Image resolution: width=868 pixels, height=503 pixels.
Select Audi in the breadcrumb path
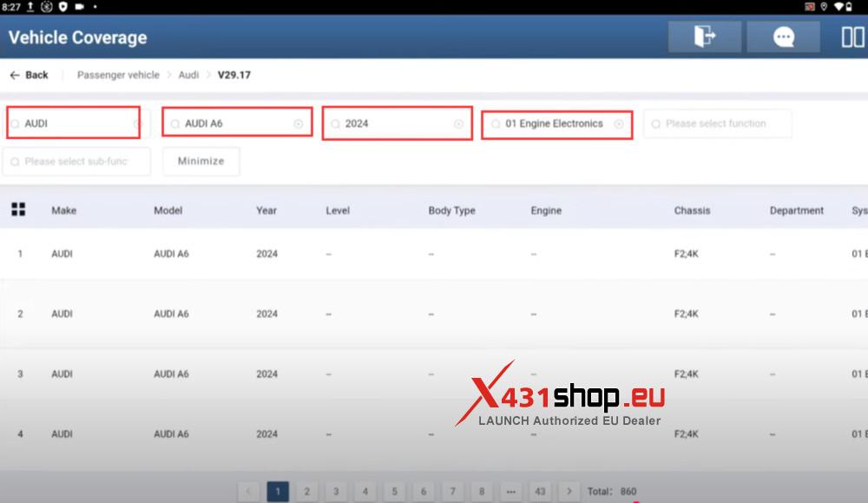point(187,75)
